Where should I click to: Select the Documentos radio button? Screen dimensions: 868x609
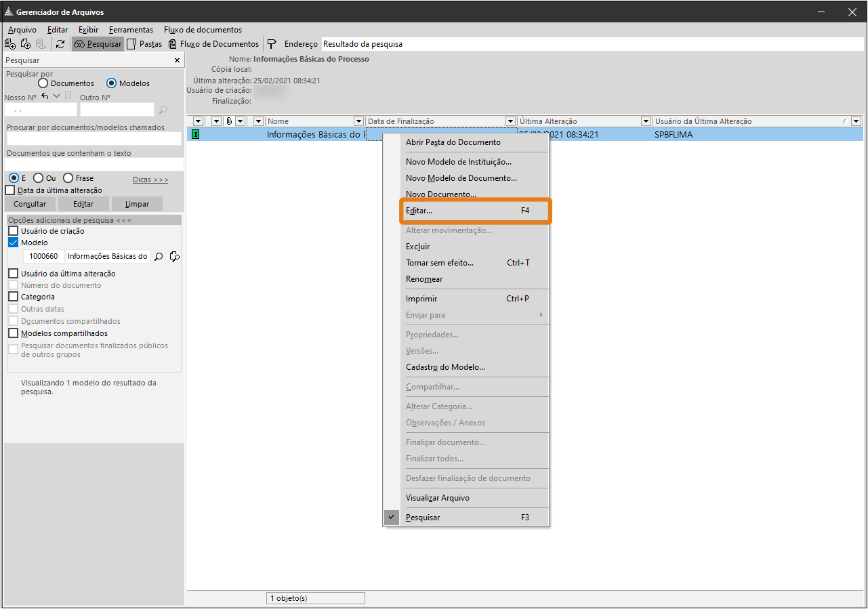point(43,83)
